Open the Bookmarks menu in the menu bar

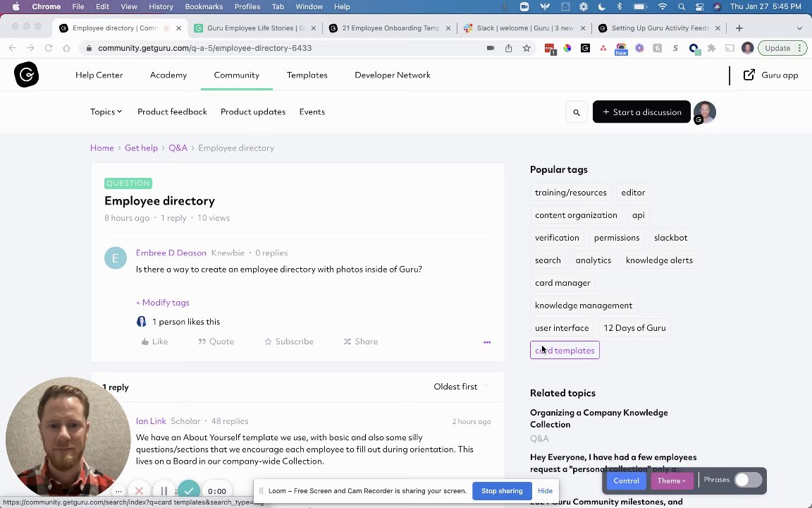(x=204, y=7)
